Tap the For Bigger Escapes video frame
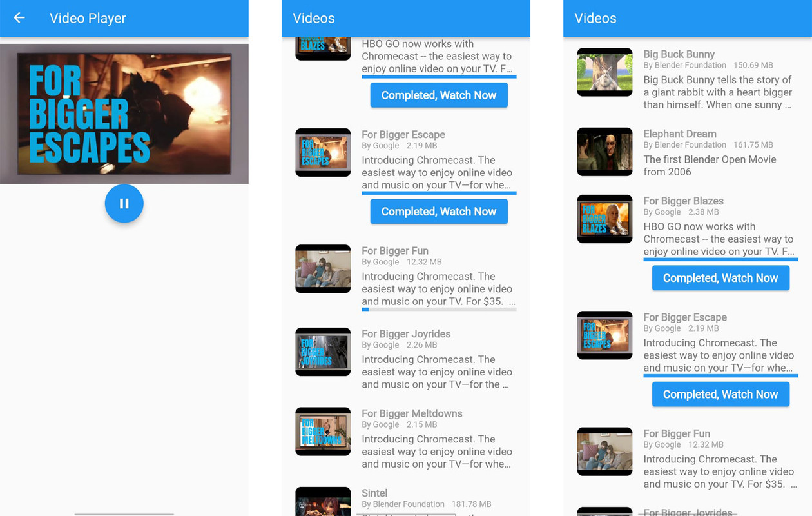Screen dimensions: 812x516 pos(124,114)
